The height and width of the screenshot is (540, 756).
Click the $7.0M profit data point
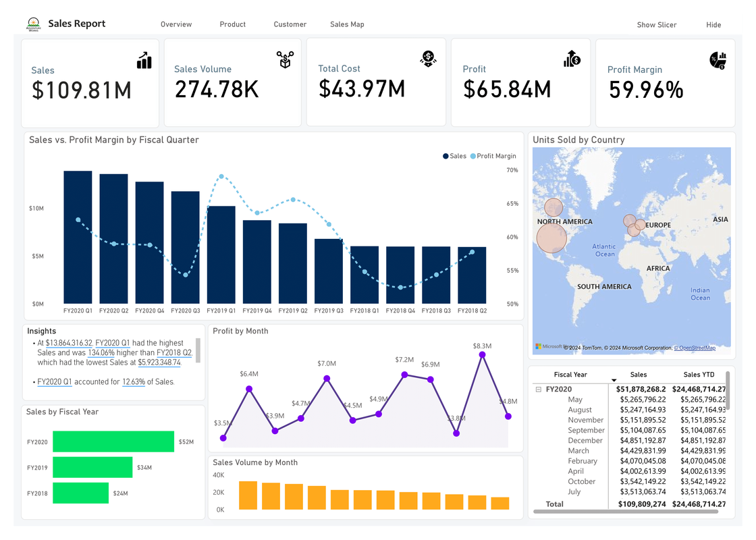(x=327, y=379)
